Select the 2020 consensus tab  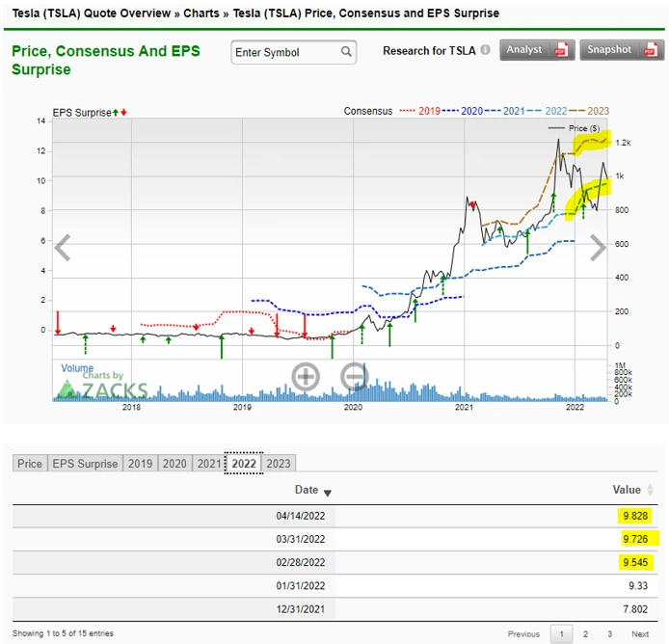pyautogui.click(x=174, y=464)
